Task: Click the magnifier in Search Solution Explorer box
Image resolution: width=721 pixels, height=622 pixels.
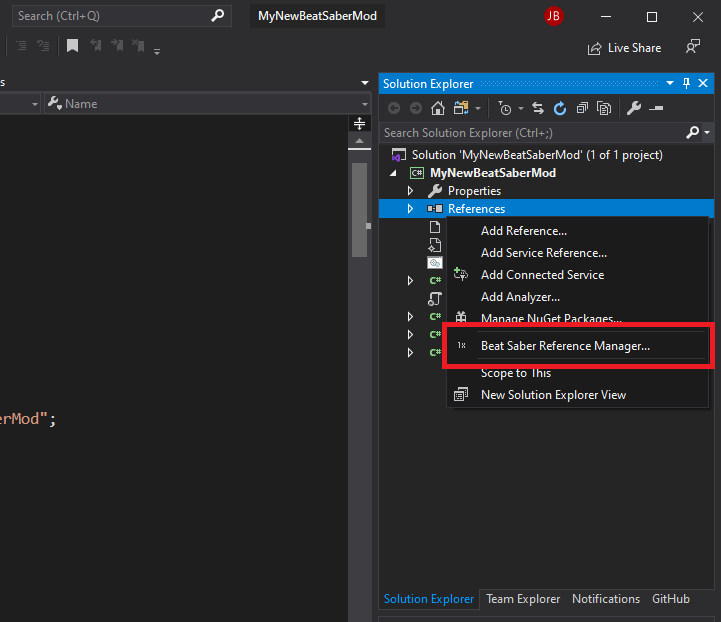Action: click(692, 133)
